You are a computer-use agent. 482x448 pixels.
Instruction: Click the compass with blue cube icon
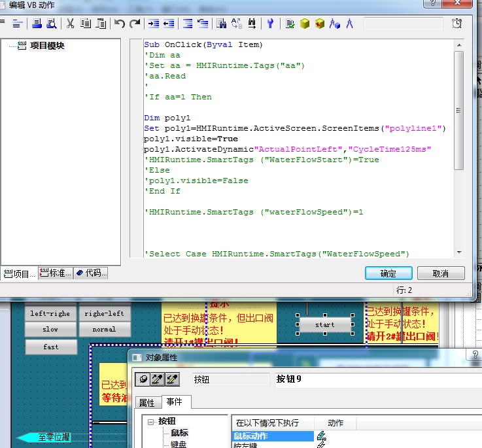335,24
